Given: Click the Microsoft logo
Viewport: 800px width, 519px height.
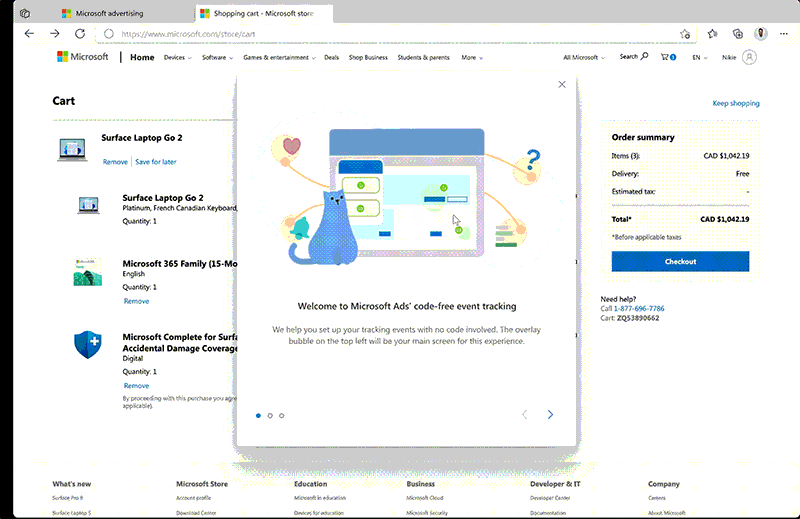Looking at the screenshot, I should [x=83, y=57].
